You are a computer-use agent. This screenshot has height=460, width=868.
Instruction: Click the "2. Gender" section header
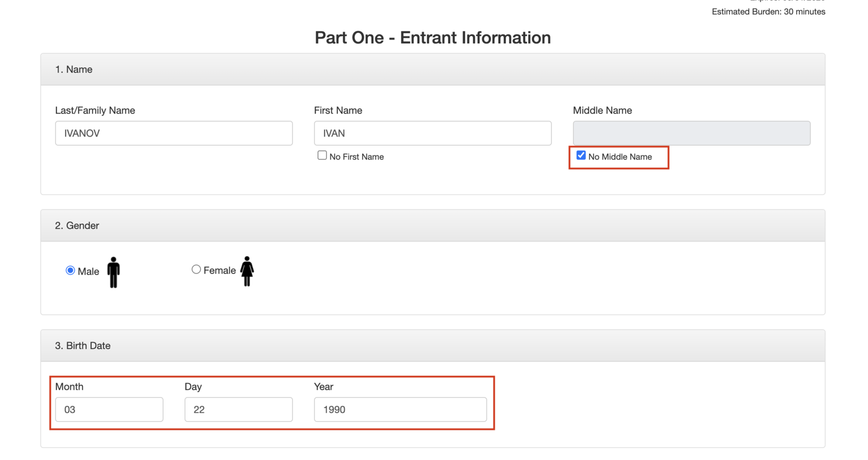click(x=77, y=226)
